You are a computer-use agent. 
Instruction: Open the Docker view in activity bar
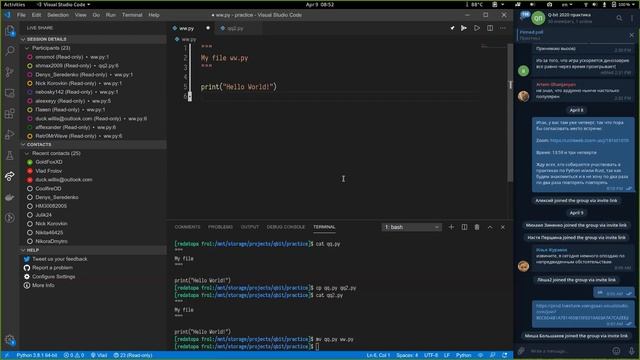click(x=10, y=197)
